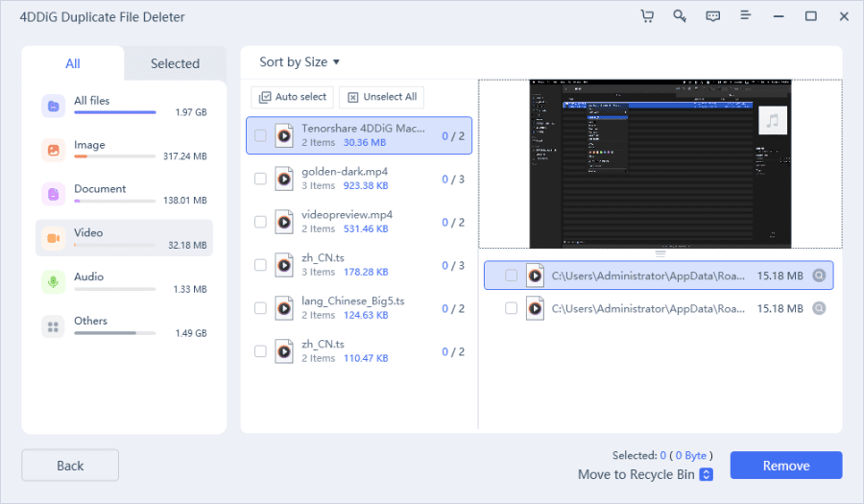Open the shopping cart icon

[x=647, y=16]
